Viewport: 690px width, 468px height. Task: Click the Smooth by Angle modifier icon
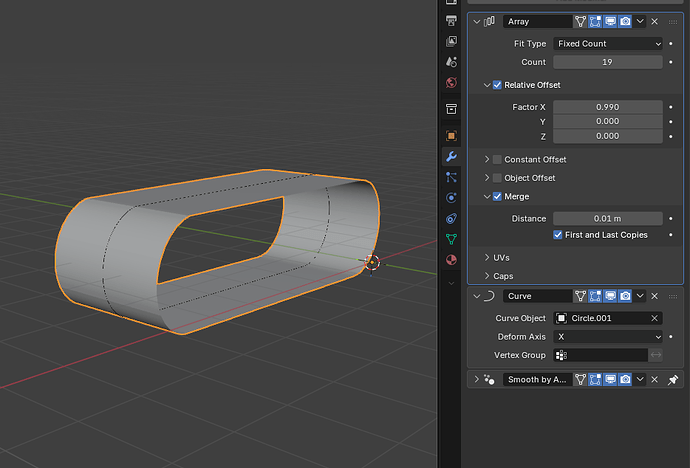pyautogui.click(x=489, y=379)
